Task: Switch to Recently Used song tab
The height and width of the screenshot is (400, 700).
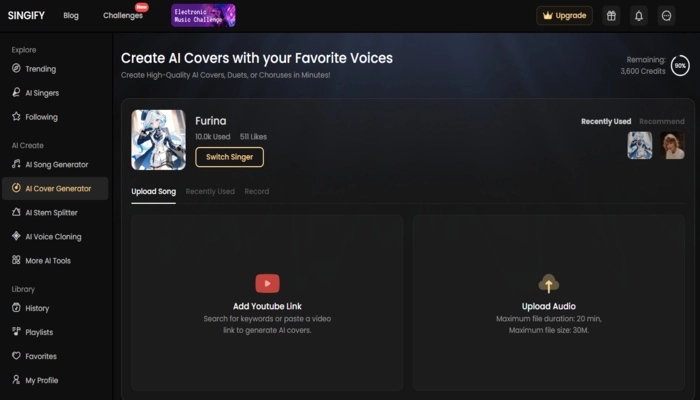Action: point(210,192)
